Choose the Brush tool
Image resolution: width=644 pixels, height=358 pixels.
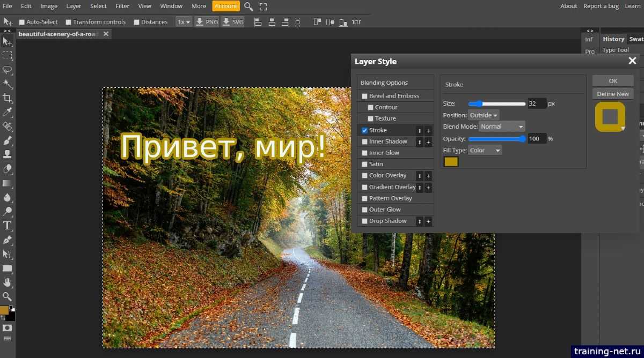coord(8,141)
